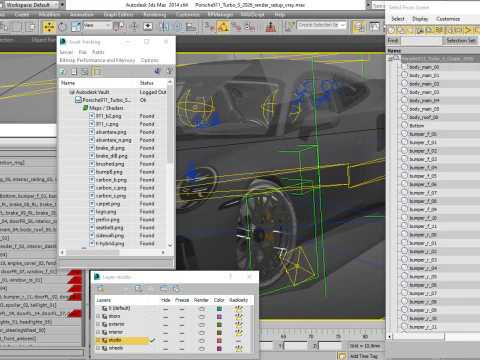The image size is (480, 360).
Task: Click the Selection Set button
Action: (461, 41)
